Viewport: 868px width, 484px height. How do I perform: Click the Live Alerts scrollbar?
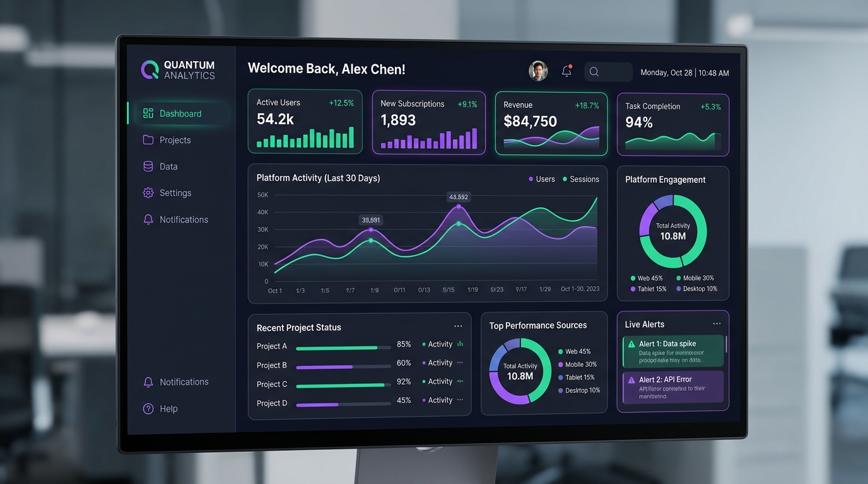pos(726,344)
